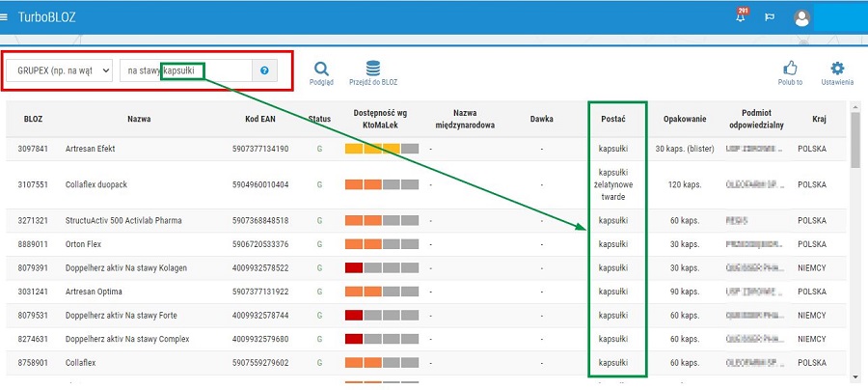The height and width of the screenshot is (390, 868).
Task: Click the '90 kaps.' packaging cell
Action: (x=685, y=292)
